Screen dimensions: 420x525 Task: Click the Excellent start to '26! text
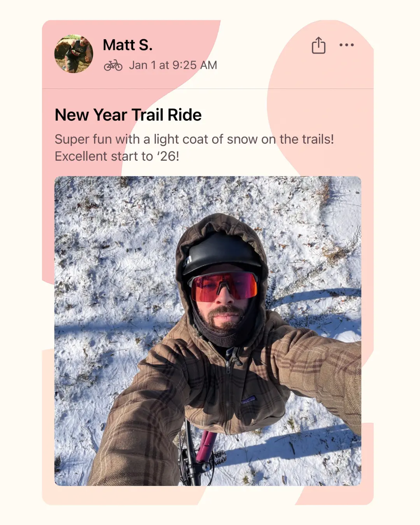pos(117,156)
